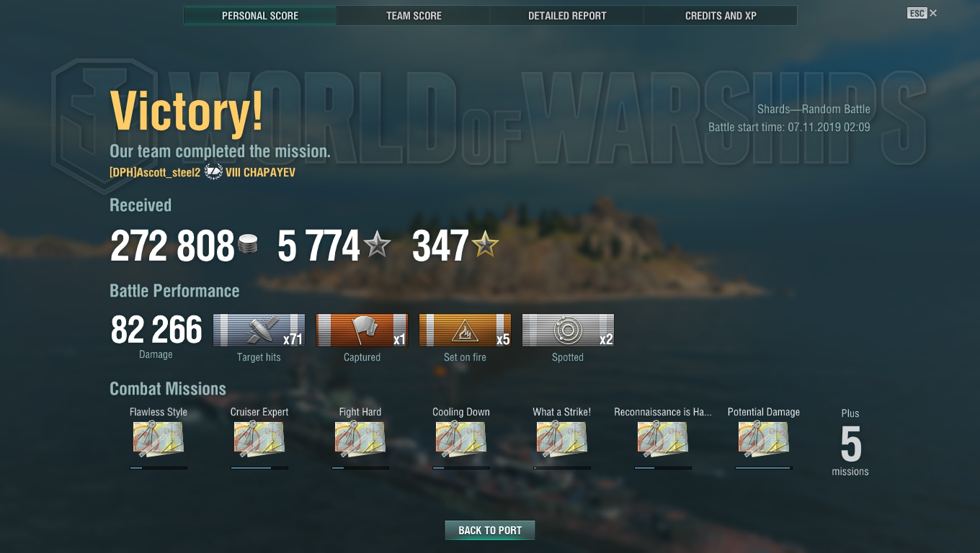Click the credits silver coins icon

click(x=248, y=244)
